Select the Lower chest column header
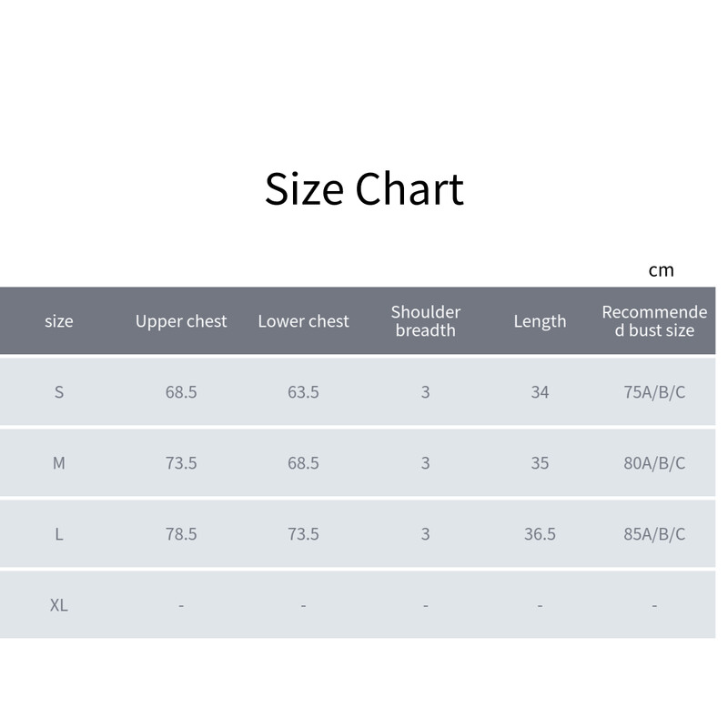Screen dimensions: 728x728 tap(303, 321)
